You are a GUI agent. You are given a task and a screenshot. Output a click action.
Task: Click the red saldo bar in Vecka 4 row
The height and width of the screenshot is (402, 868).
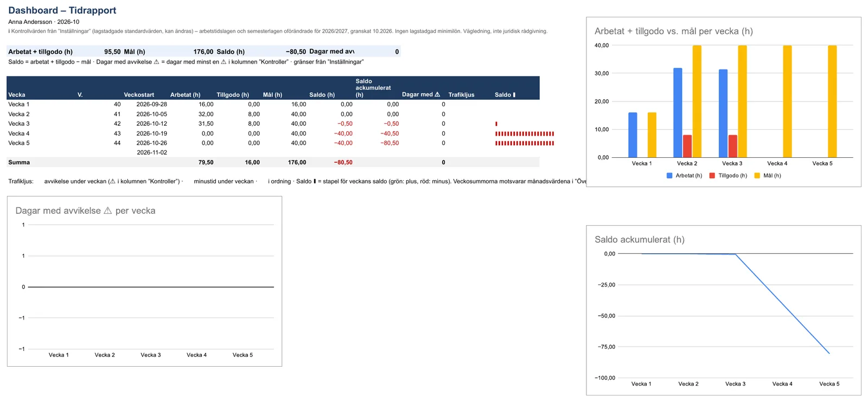[x=525, y=133]
